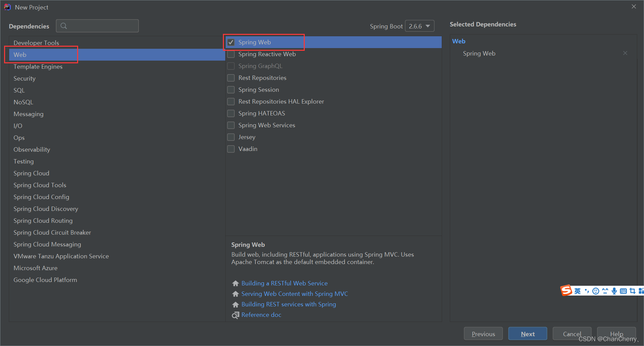
Task: Click the Sogou punctuation mode icon
Action: (x=587, y=291)
